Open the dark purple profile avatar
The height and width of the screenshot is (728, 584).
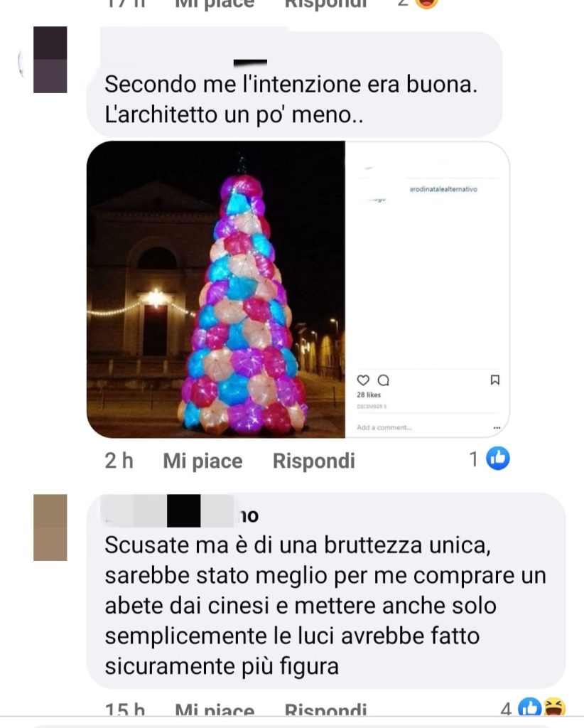pyautogui.click(x=50, y=60)
